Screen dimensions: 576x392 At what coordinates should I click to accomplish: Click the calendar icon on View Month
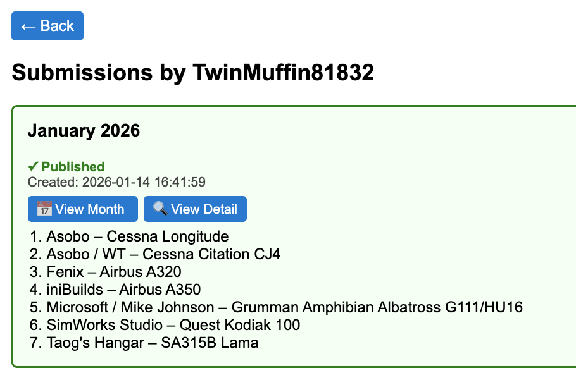44,209
